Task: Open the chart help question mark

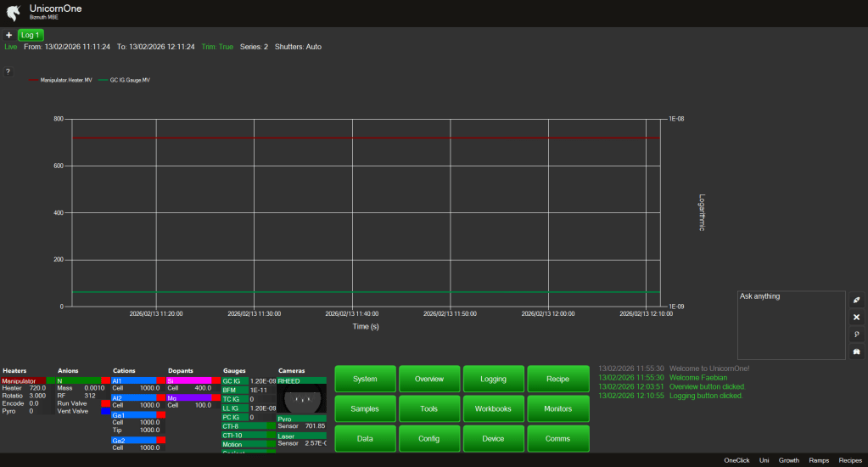Action: (x=8, y=71)
